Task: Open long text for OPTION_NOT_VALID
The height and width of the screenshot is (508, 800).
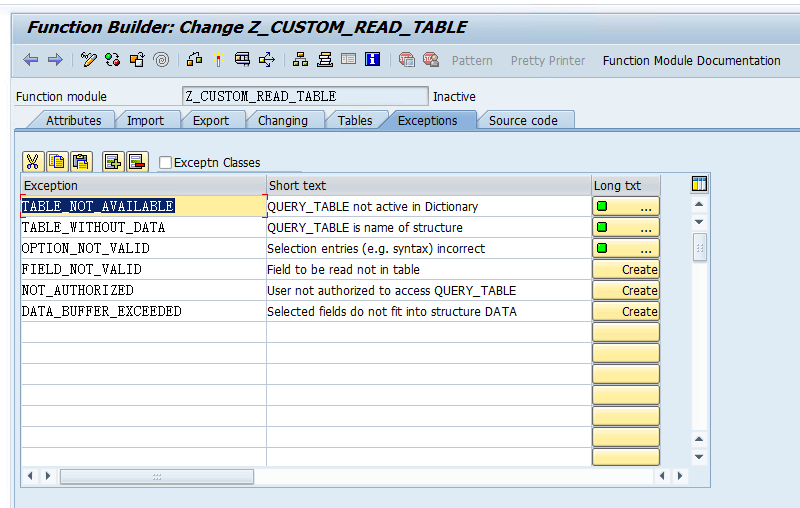Action: point(626,248)
